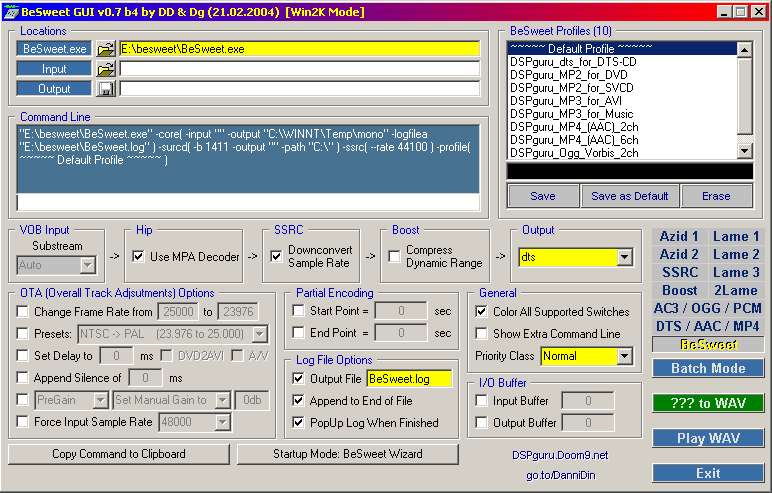Tick the PreGain gain checkbox
Screen dimensions: 772x493
23,399
